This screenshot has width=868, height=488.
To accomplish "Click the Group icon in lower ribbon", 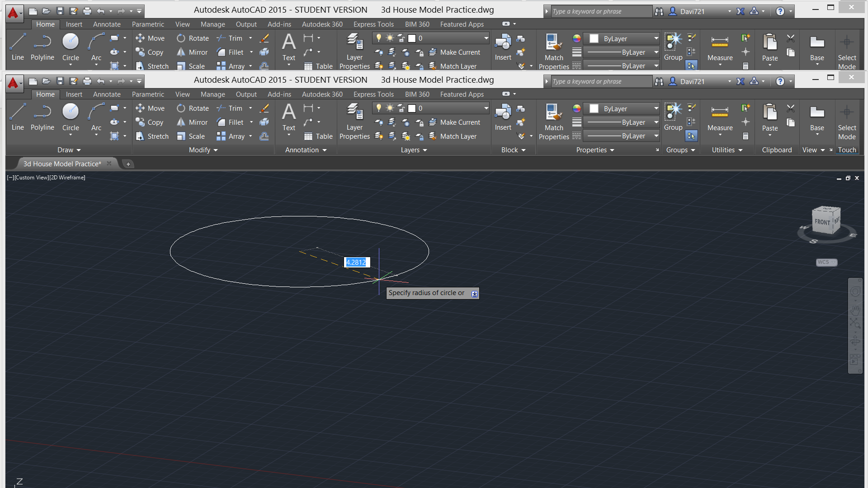I will [673, 117].
